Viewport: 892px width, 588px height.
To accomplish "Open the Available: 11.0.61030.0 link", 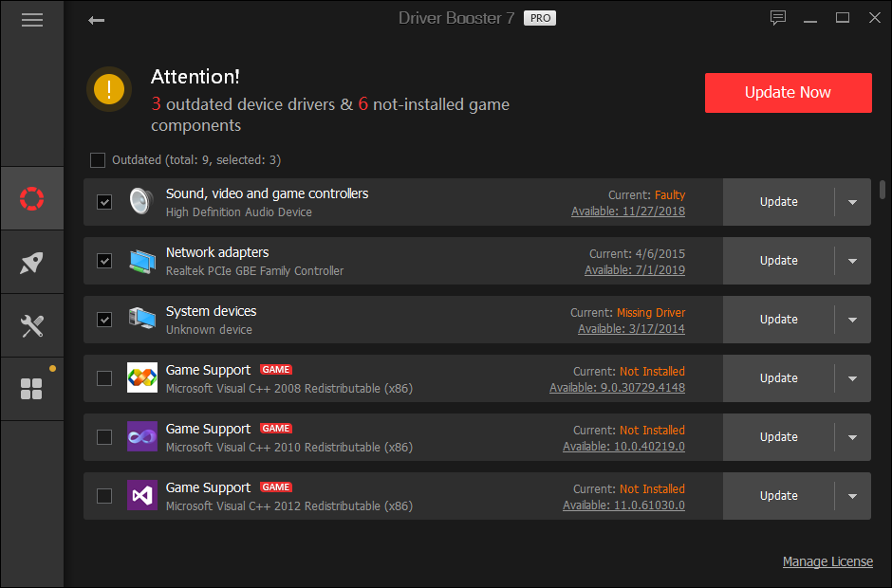I will tap(624, 505).
